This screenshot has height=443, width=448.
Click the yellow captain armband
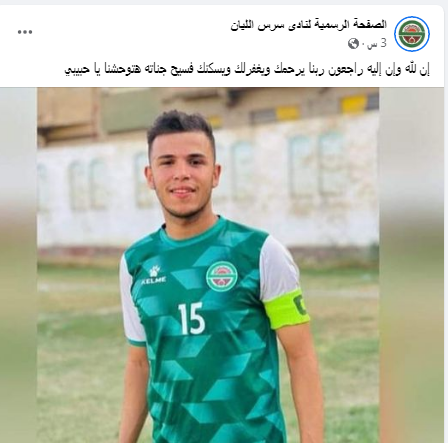(x=287, y=309)
